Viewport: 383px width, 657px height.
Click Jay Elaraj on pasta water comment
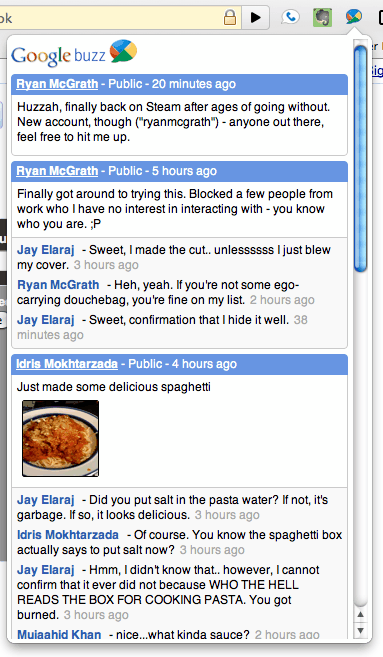(x=46, y=500)
